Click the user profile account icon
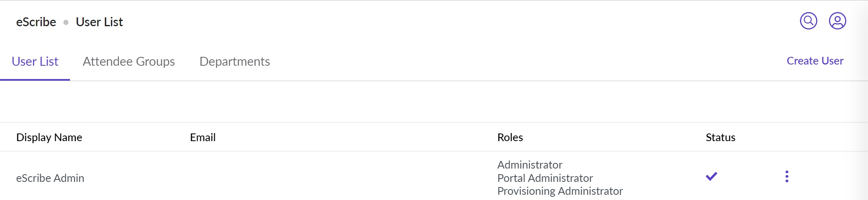The height and width of the screenshot is (200, 868). coord(837,21)
